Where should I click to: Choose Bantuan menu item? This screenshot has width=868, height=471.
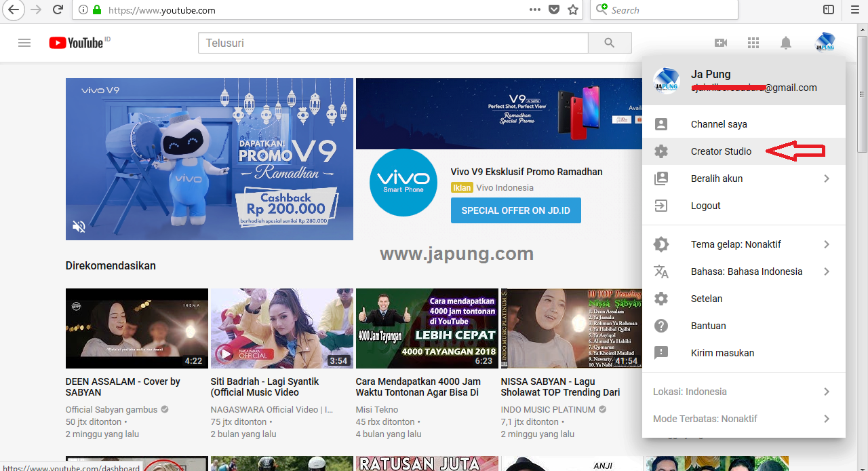click(744, 326)
